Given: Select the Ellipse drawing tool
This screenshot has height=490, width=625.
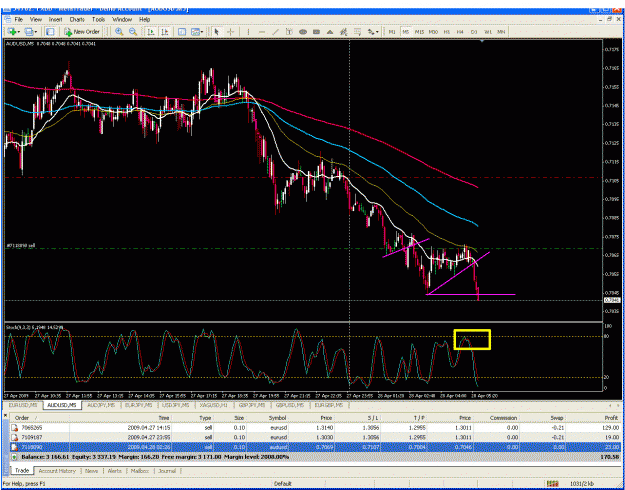Looking at the screenshot, I should [x=303, y=31].
